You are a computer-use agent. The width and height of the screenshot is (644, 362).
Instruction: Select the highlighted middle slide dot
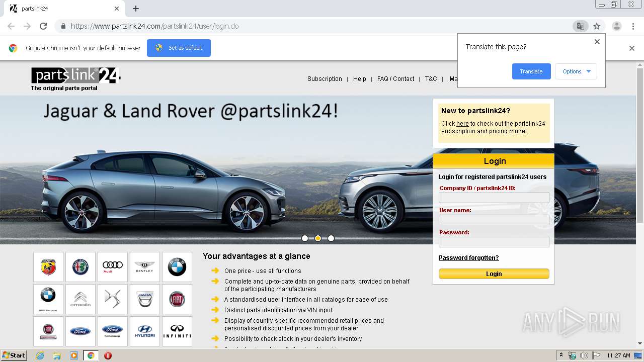point(318,238)
